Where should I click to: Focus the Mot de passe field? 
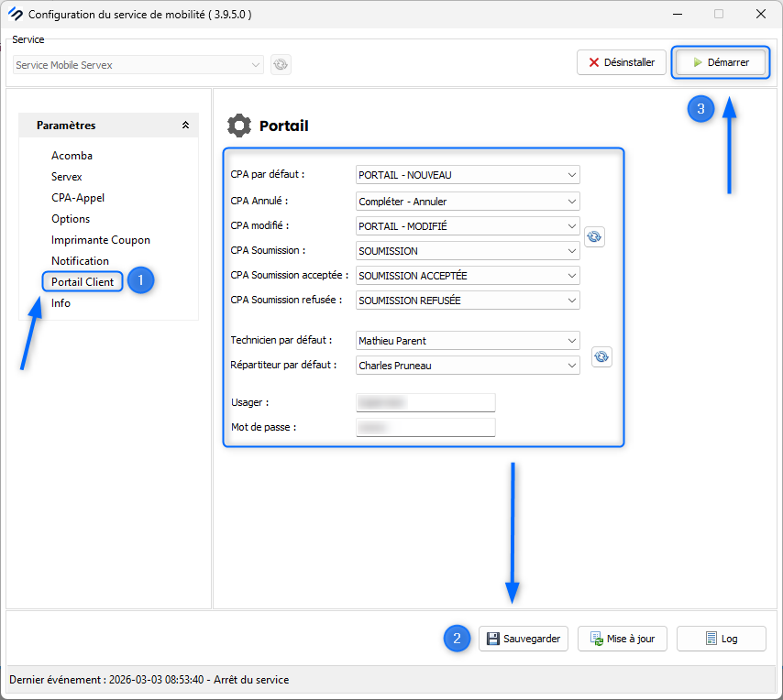(x=425, y=428)
